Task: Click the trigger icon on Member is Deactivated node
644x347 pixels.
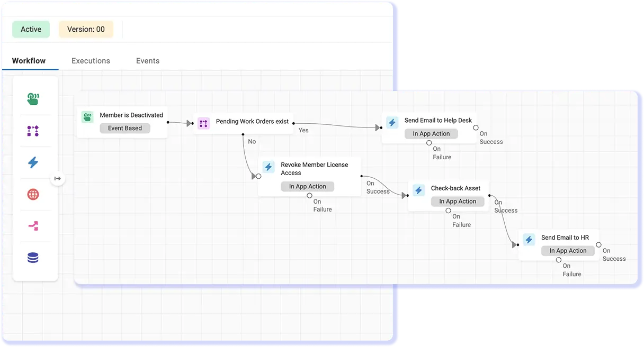Action: (x=87, y=116)
